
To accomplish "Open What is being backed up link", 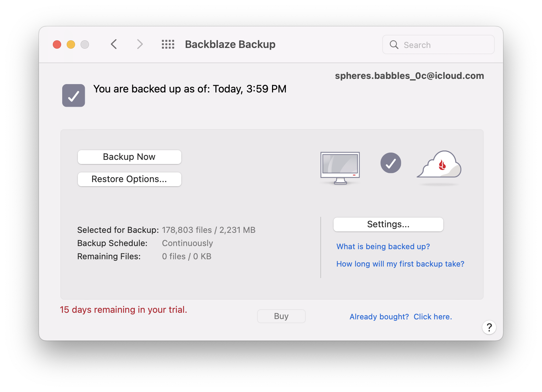I will point(383,246).
